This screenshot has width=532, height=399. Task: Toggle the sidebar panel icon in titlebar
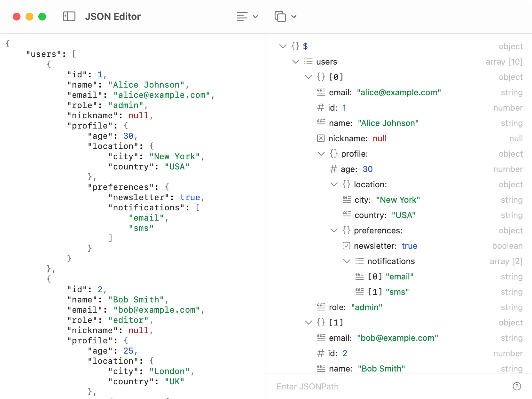click(x=69, y=16)
